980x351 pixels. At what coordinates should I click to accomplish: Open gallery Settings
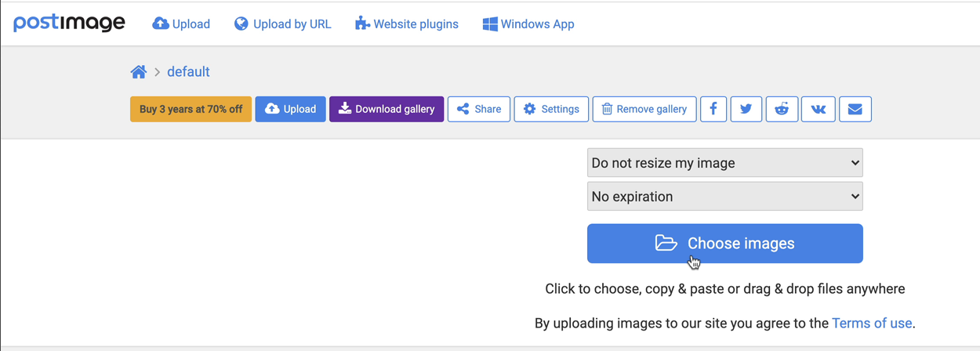click(x=551, y=109)
